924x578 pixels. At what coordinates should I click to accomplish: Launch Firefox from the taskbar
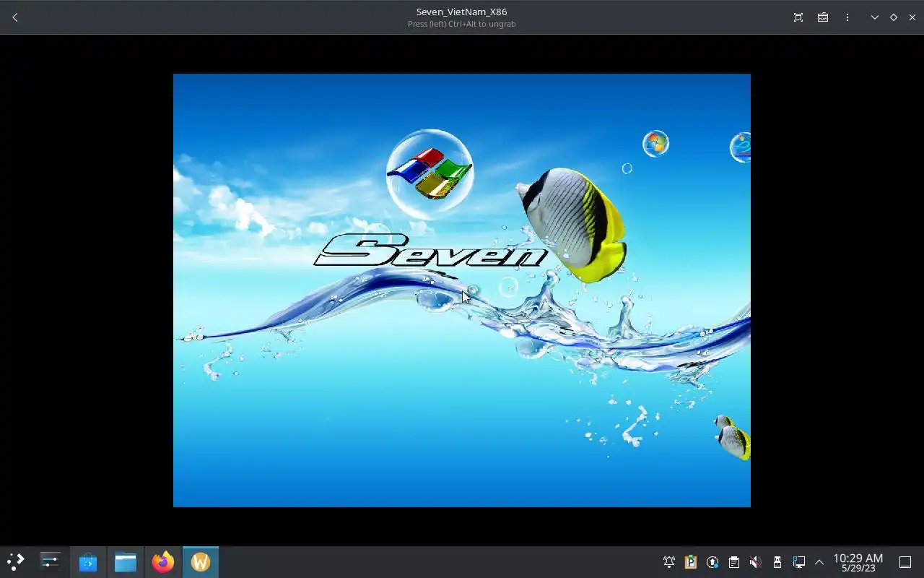[x=163, y=561]
